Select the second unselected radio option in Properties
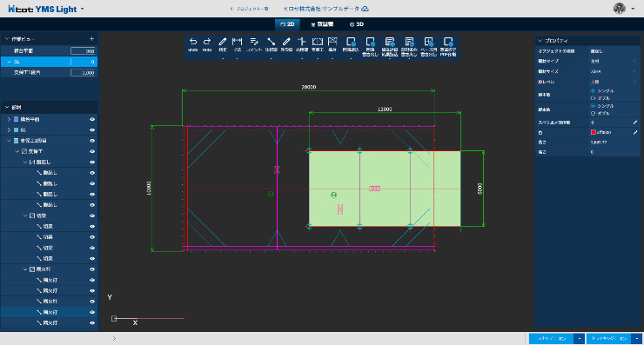Screen dimensions: 644x345 pyautogui.click(x=593, y=113)
